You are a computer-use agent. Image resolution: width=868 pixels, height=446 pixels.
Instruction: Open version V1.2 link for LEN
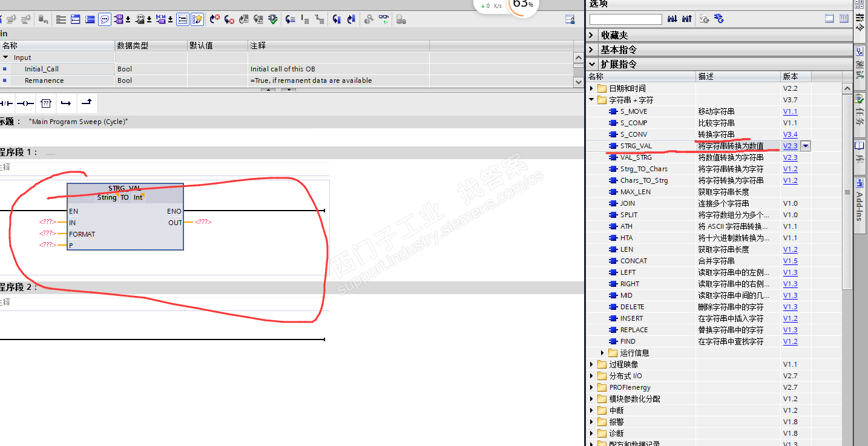tap(790, 249)
